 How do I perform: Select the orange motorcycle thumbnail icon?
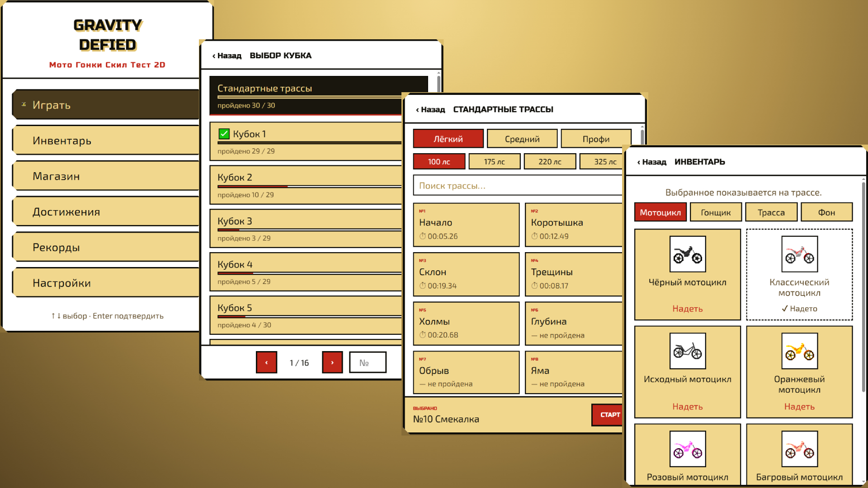[799, 351]
